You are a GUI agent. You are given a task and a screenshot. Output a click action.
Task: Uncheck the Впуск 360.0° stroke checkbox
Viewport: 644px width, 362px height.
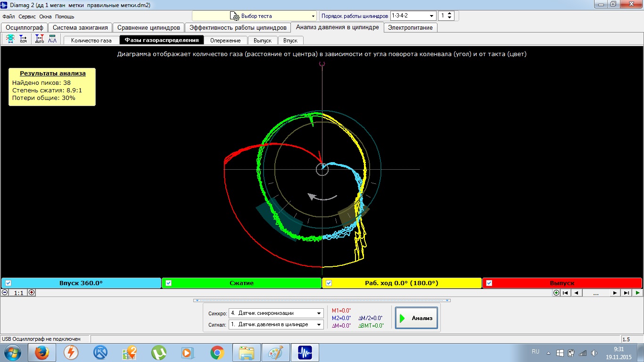pyautogui.click(x=8, y=283)
